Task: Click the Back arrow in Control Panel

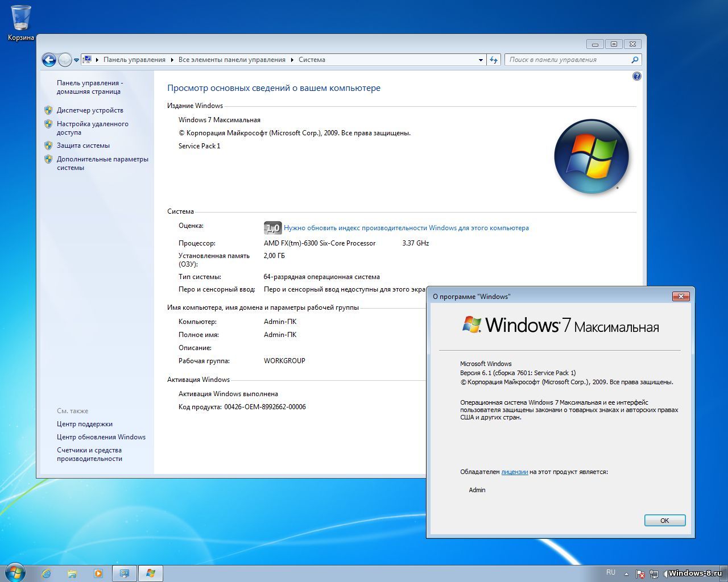Action: (49, 59)
